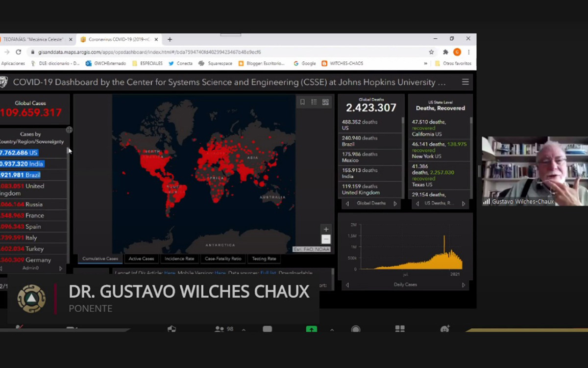Go to previous chart before Daily Cases
The image size is (588, 368).
click(x=347, y=285)
